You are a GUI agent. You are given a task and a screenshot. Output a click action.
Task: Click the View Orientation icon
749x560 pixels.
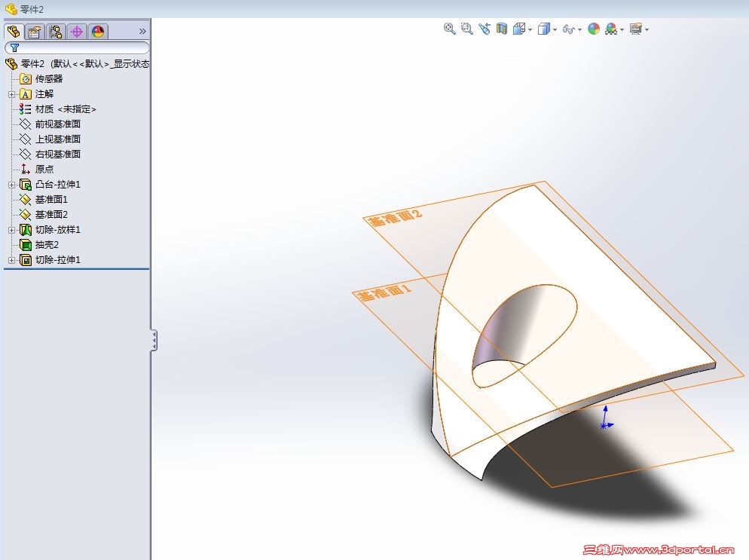518,29
